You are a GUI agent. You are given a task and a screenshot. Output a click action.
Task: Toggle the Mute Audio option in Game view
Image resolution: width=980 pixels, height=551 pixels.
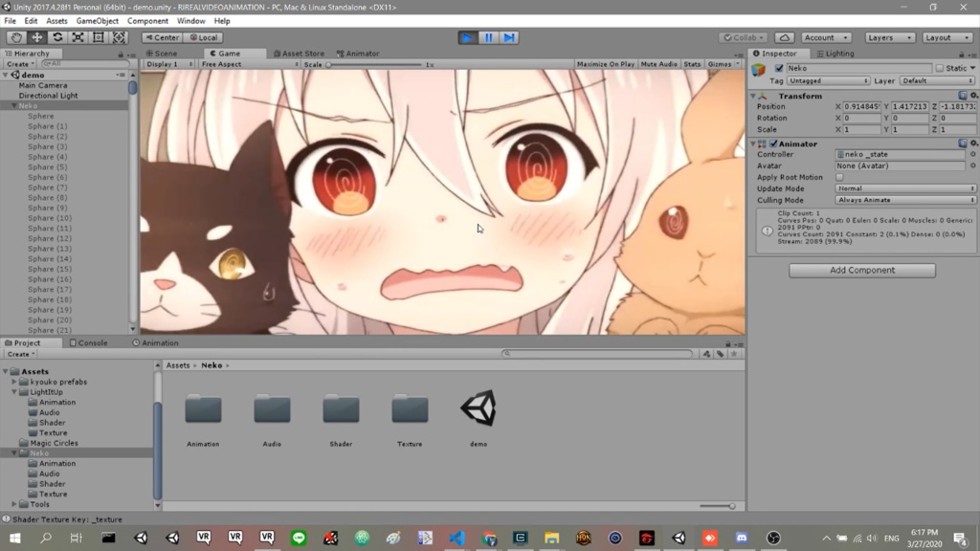pyautogui.click(x=658, y=64)
